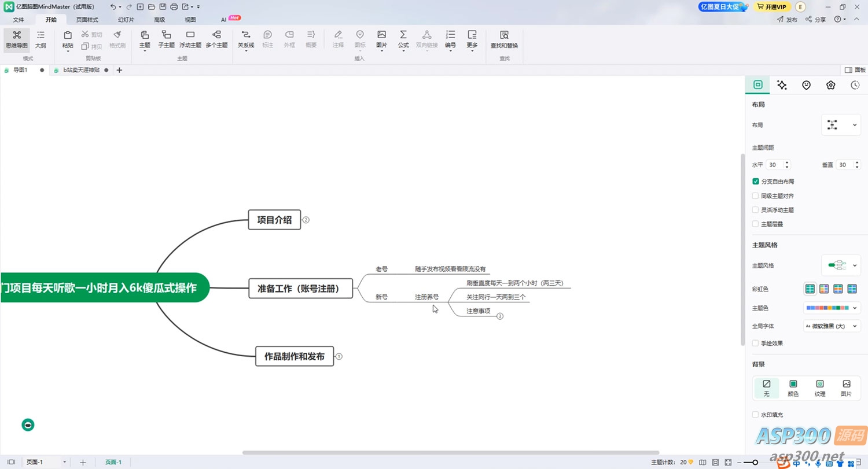Add a new document tab with plus
Image resolution: width=868 pixels, height=469 pixels.
(119, 70)
